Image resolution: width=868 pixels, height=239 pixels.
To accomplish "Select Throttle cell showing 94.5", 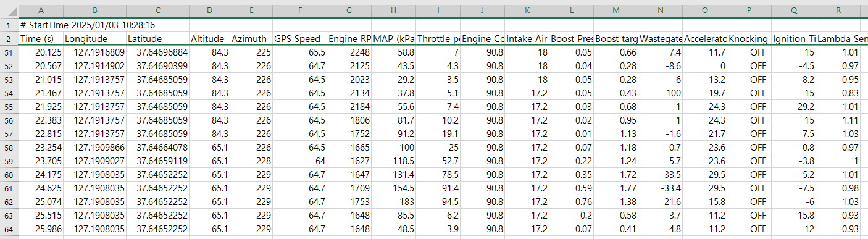I will tap(438, 201).
